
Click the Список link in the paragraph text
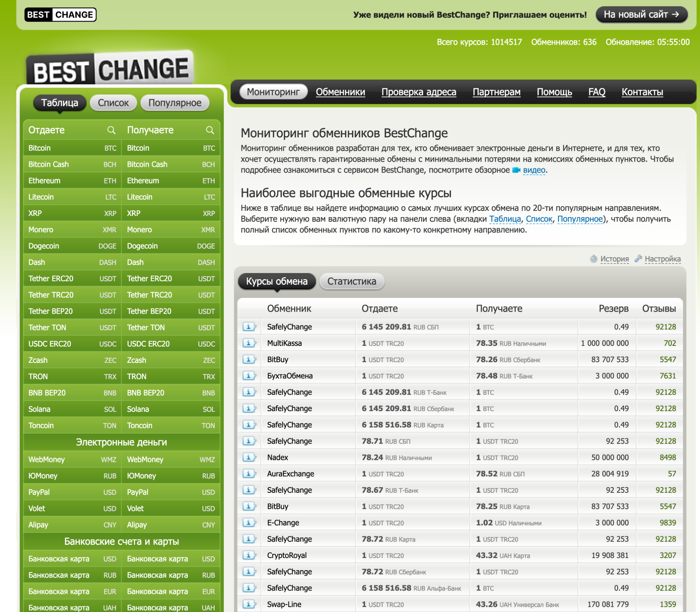click(539, 219)
